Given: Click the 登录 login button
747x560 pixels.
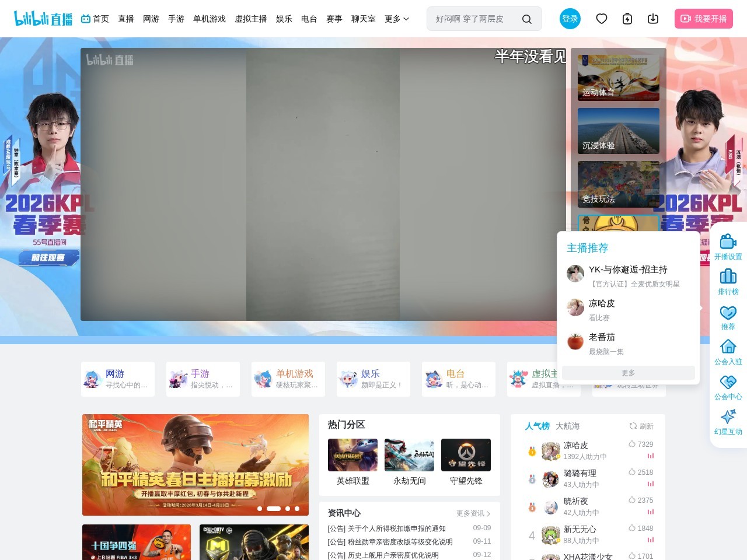Looking at the screenshot, I should coord(570,18).
